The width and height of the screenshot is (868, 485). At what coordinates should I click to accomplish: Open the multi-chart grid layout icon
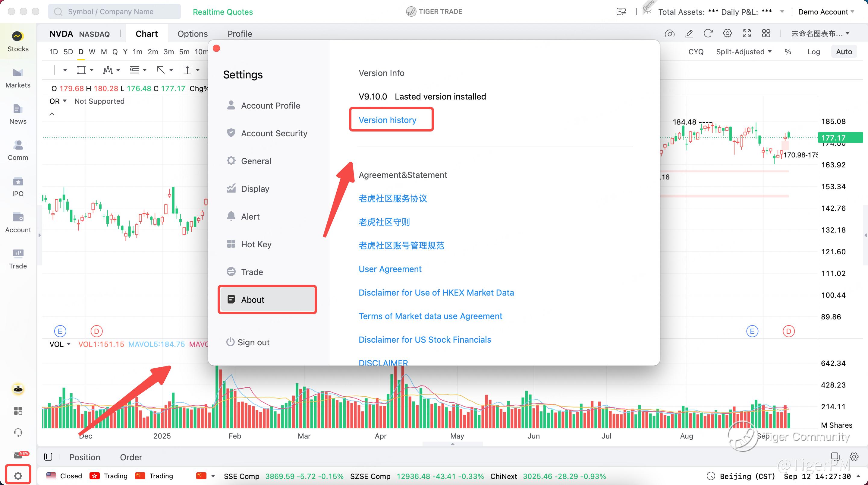766,33
